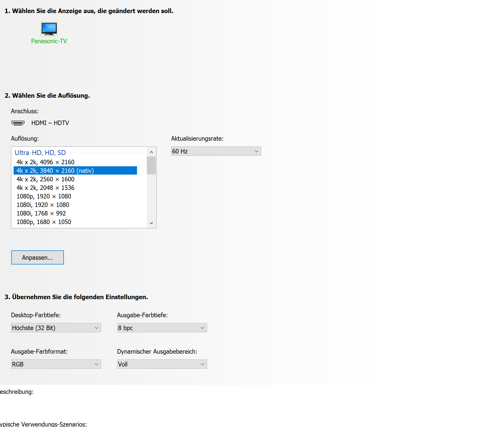Expand the Desktop-Farbtiefe dropdown
This screenshot has width=504, height=427.
point(56,328)
